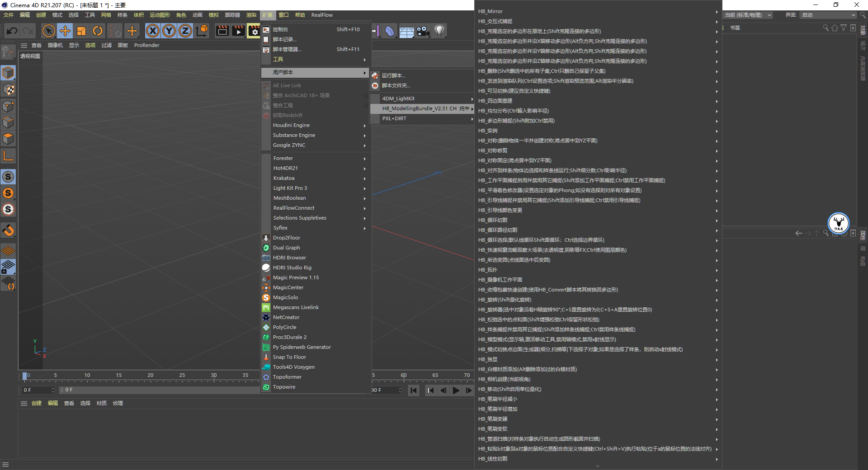The image size is (868, 470).
Task: Activate the Move tool
Action: (x=65, y=31)
